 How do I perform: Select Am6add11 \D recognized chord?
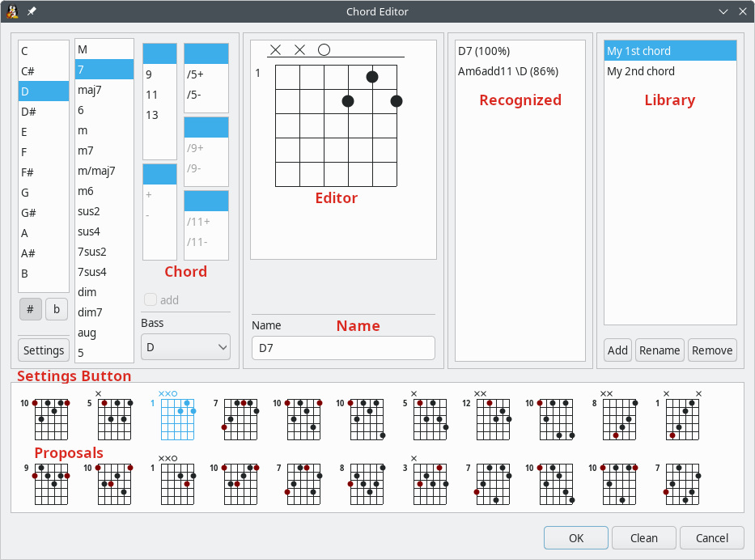507,71
